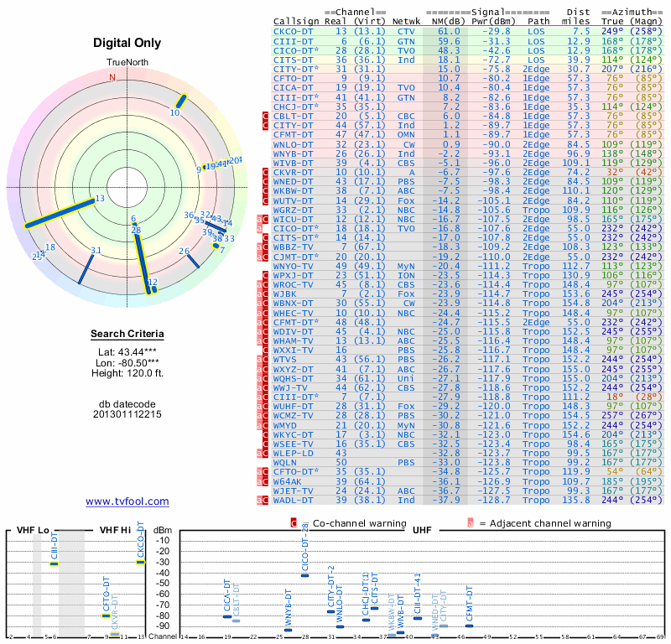Click the CFTO-DT bar in VHF Hi spectrum
Image resolution: width=671 pixels, height=644 pixels.
point(107,615)
